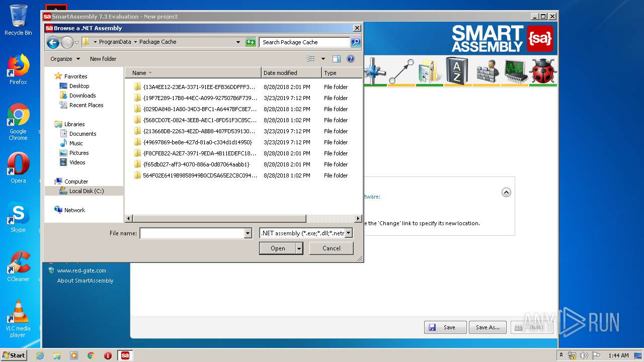Screen dimensions: 644x362
Task: Expand the address bar path history dropdown
Action: tap(238, 42)
